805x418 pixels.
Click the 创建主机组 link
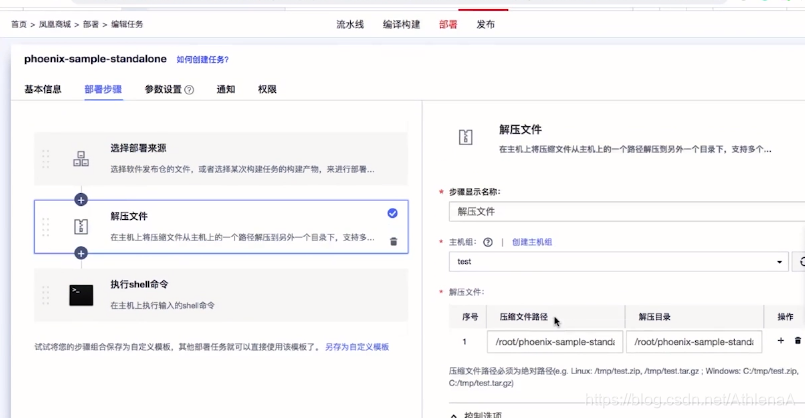532,242
